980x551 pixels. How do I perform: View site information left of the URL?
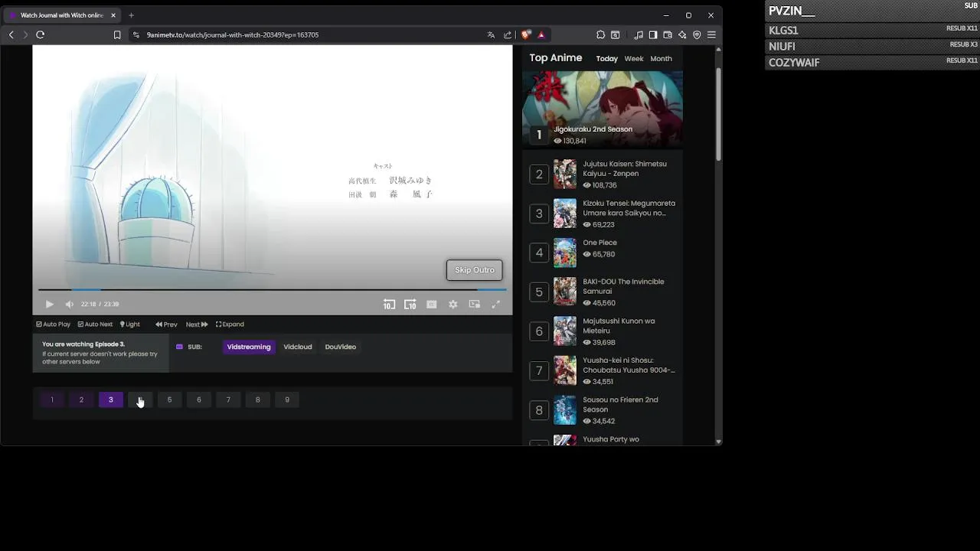136,34
